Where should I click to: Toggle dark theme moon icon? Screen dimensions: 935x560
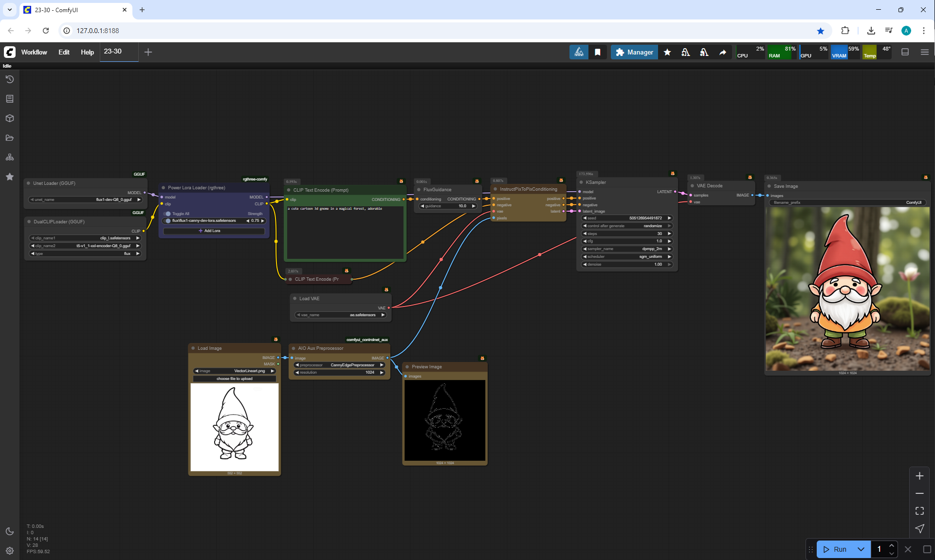(10, 531)
